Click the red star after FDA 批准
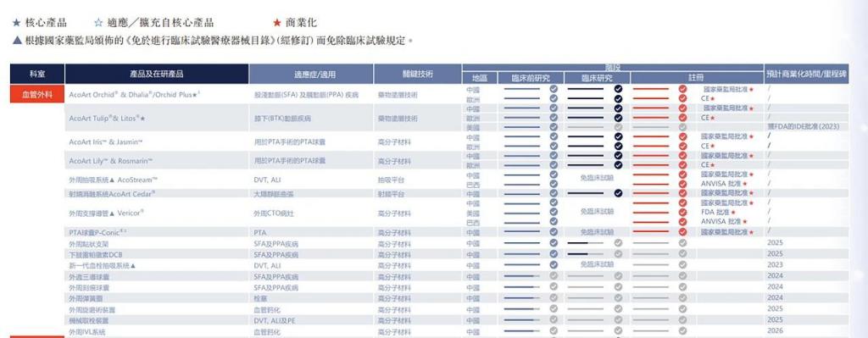868x338 pixels. [x=733, y=213]
